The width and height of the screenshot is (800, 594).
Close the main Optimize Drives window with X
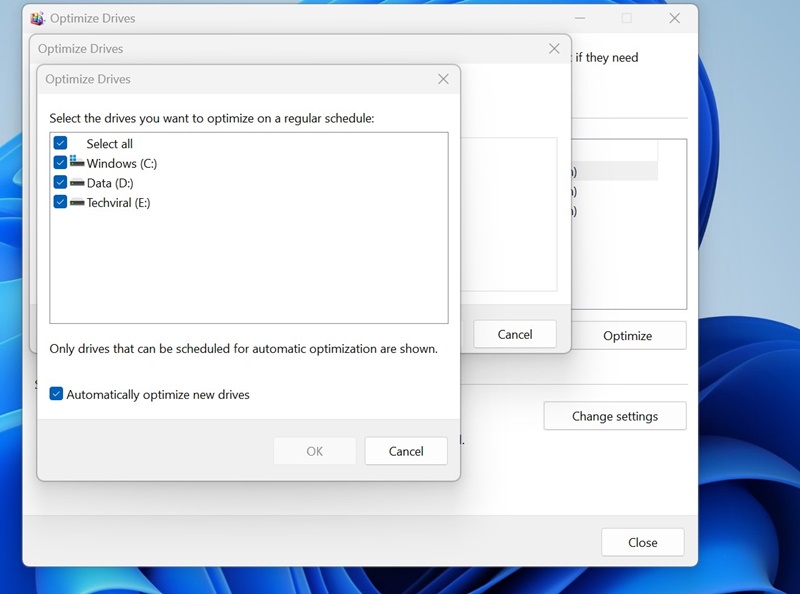pos(674,18)
